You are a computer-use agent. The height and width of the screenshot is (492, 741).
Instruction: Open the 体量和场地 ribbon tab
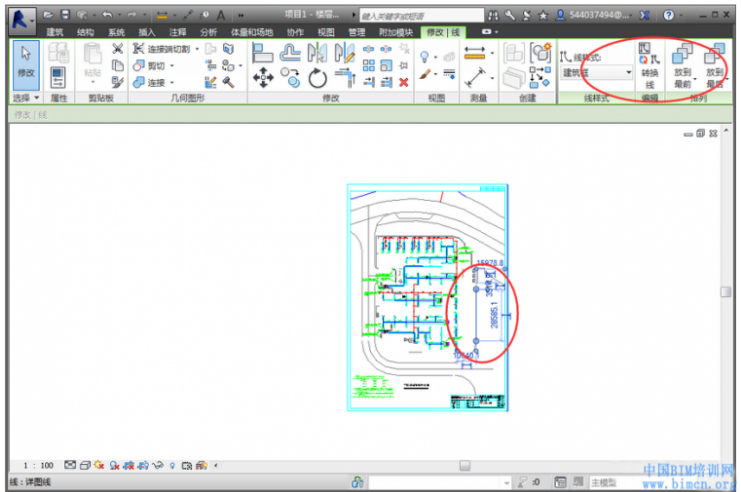[x=252, y=32]
